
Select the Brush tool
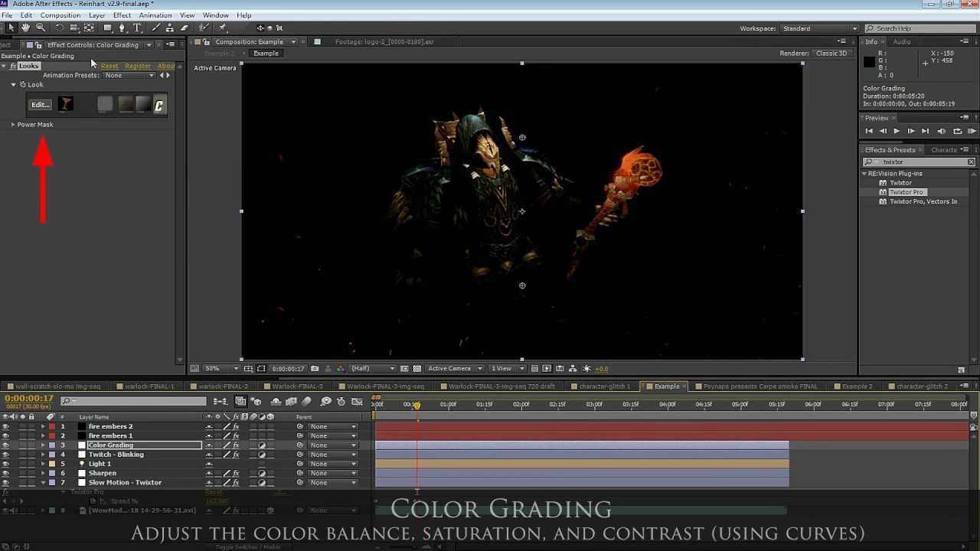156,28
